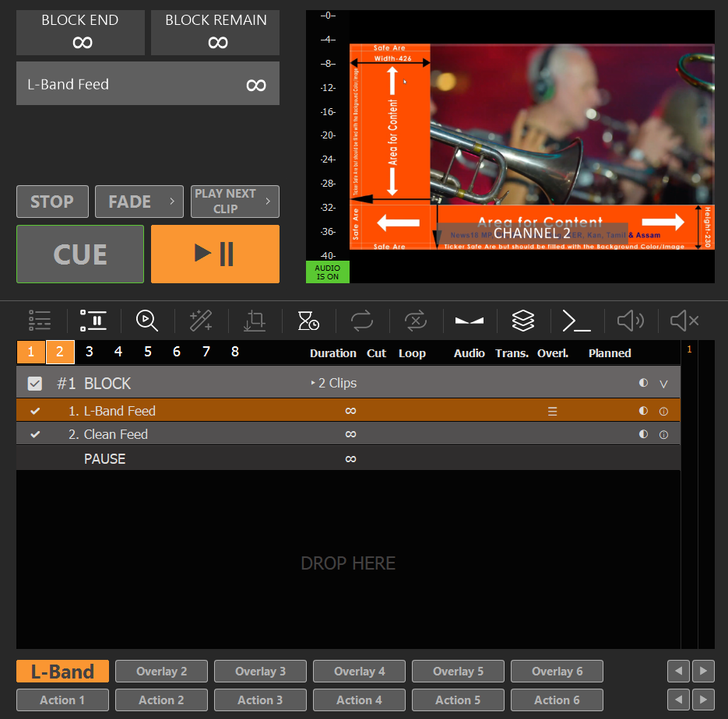The image size is (728, 719).
Task: Open the command prompt icon
Action: 577,321
